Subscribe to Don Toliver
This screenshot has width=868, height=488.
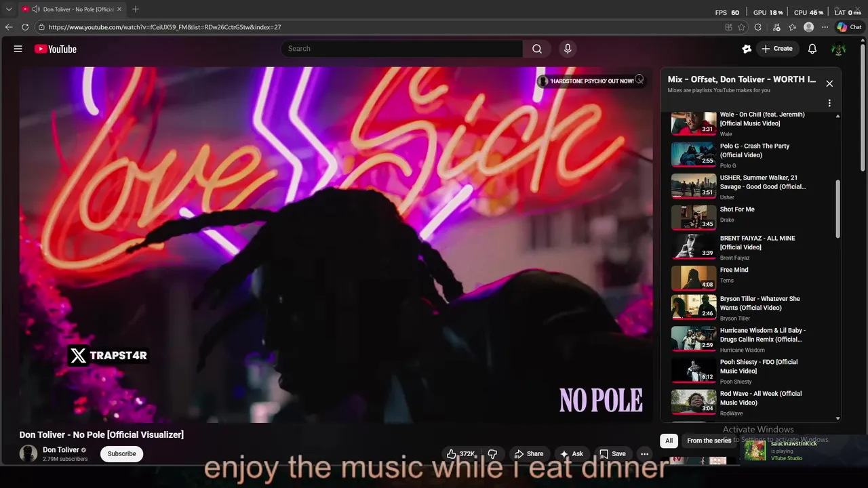tap(122, 453)
